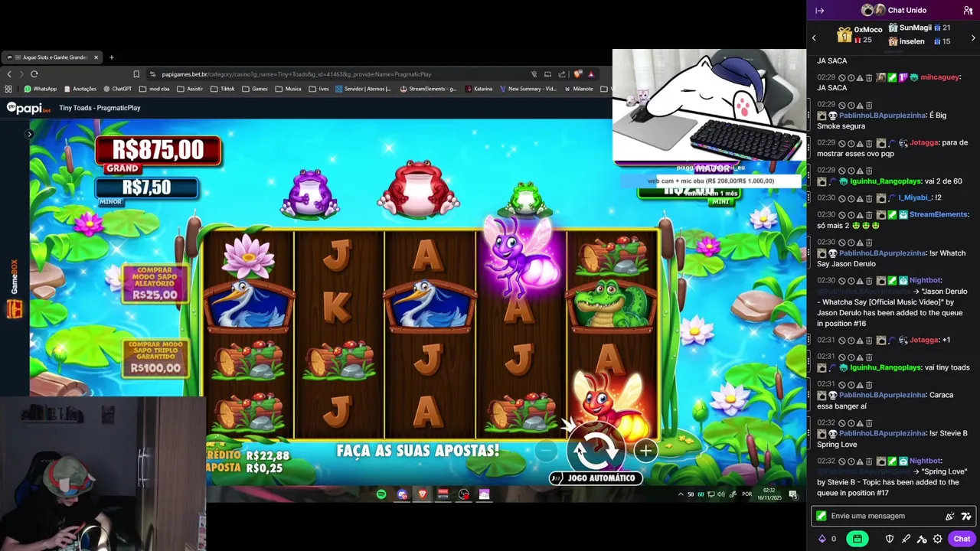Open Jotagga's profile on the ovo pqp message
The height and width of the screenshot is (551, 980).
(x=923, y=142)
